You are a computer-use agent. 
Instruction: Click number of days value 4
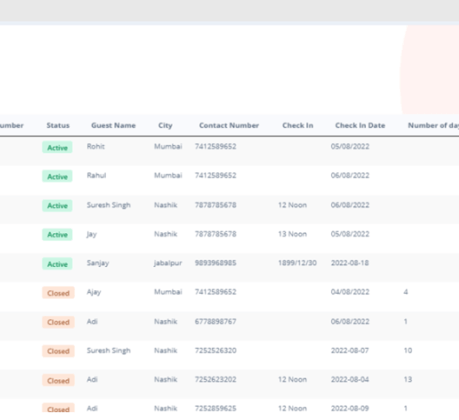click(x=406, y=292)
